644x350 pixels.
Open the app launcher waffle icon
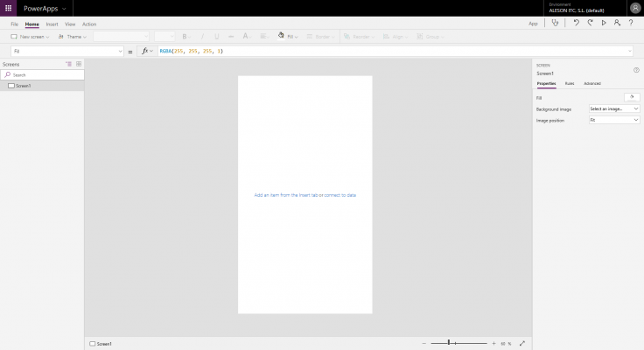[9, 8]
